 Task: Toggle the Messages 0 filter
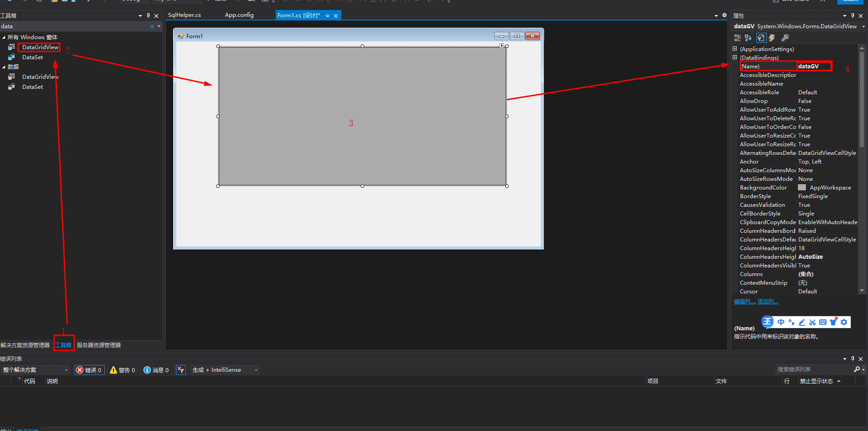[x=156, y=370]
